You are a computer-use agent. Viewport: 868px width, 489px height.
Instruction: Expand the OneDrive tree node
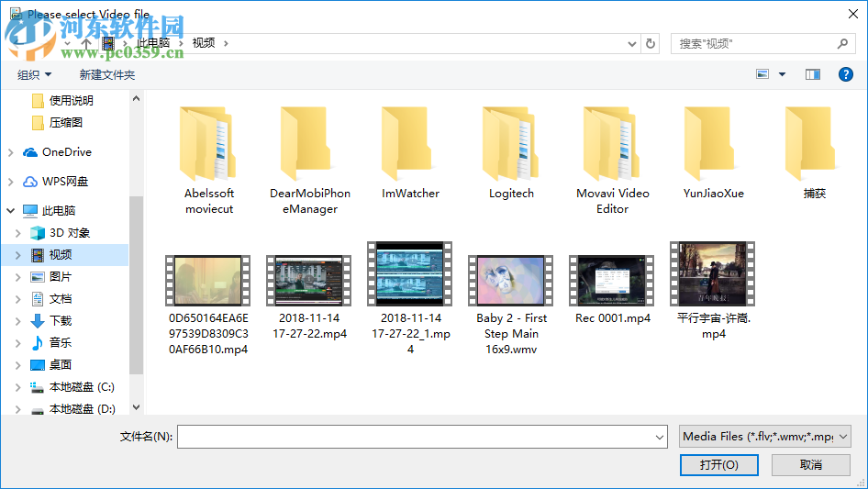tap(10, 152)
